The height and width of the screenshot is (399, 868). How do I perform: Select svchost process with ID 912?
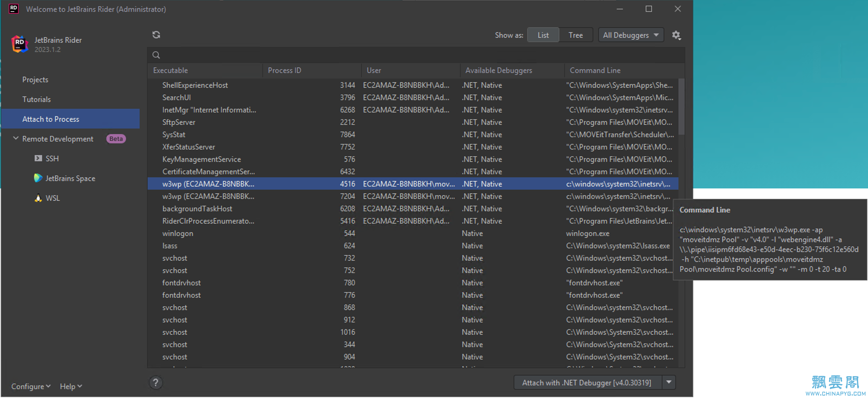[x=413, y=320]
